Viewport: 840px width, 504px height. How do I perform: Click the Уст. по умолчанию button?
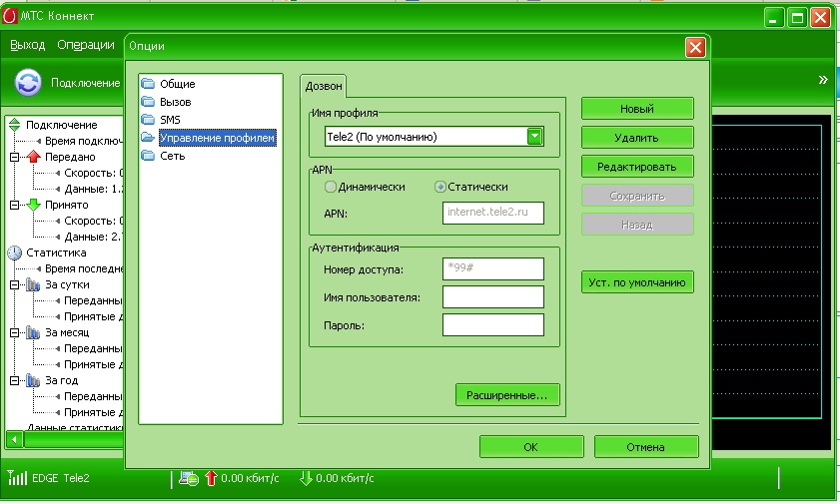pyautogui.click(x=637, y=282)
